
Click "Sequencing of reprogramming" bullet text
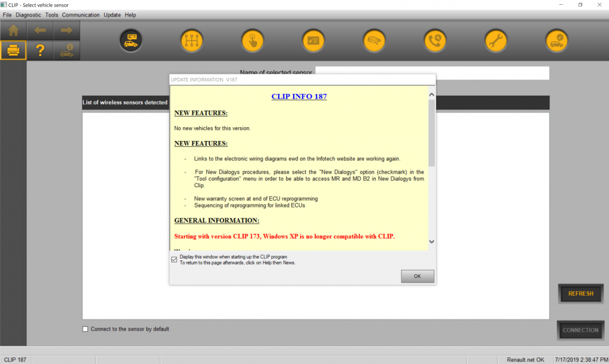249,205
